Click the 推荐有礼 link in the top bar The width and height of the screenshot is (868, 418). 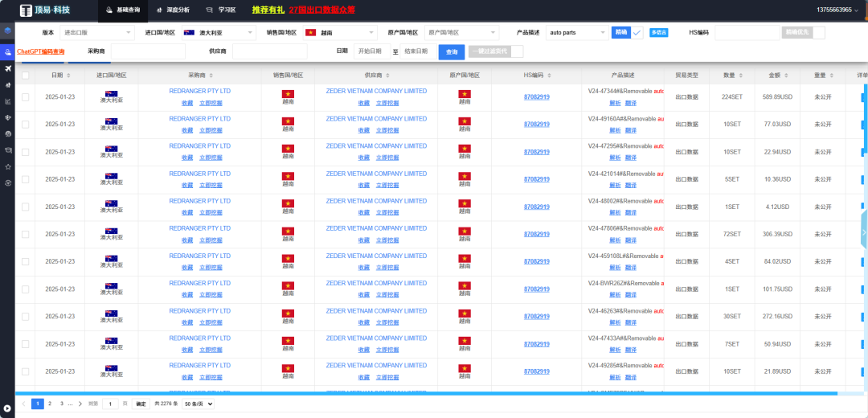268,10
